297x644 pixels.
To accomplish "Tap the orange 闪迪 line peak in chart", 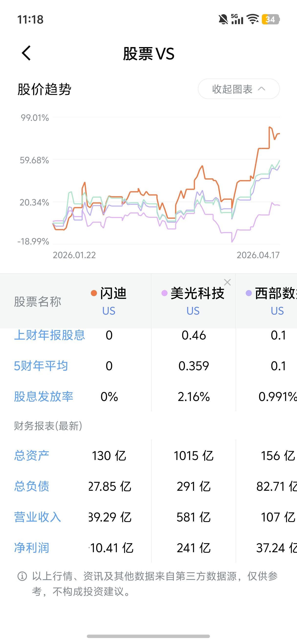I will pyautogui.click(x=270, y=127).
